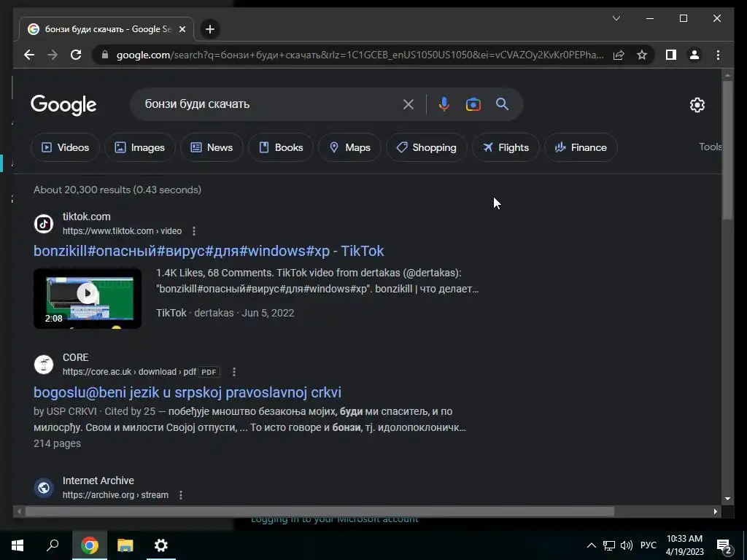
Task: Open the bogoslu@beni jezik result link
Action: [x=187, y=392]
